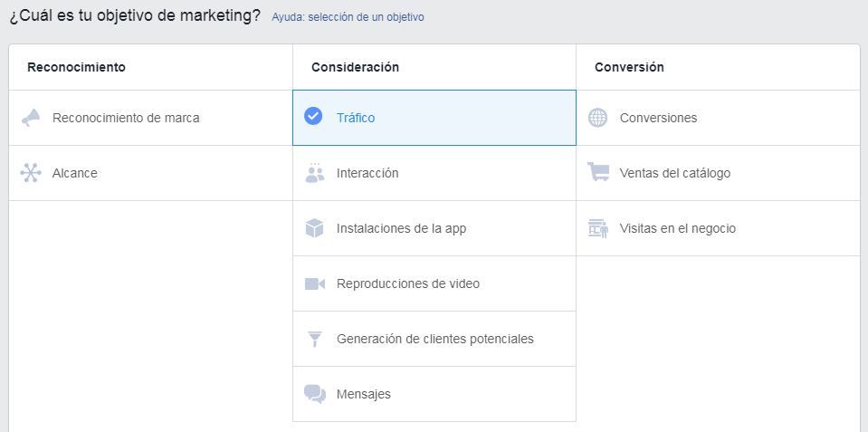The image size is (868, 432).
Task: Click the Alcance network nodes icon
Action: click(x=31, y=173)
